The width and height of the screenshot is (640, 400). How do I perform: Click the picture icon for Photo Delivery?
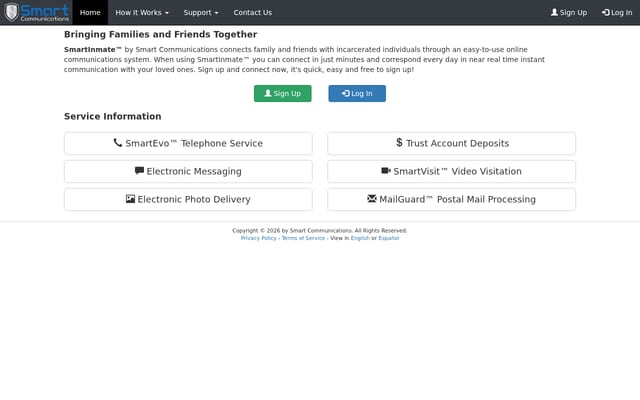pos(130,199)
